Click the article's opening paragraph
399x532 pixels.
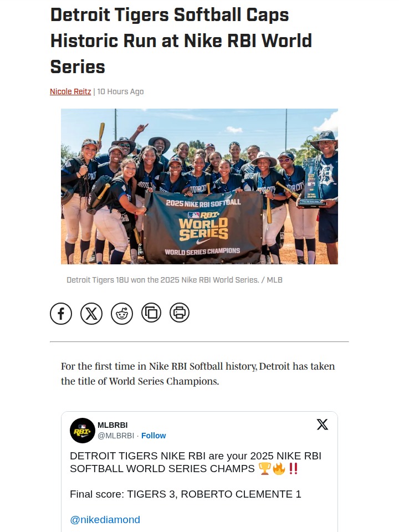[x=198, y=374]
